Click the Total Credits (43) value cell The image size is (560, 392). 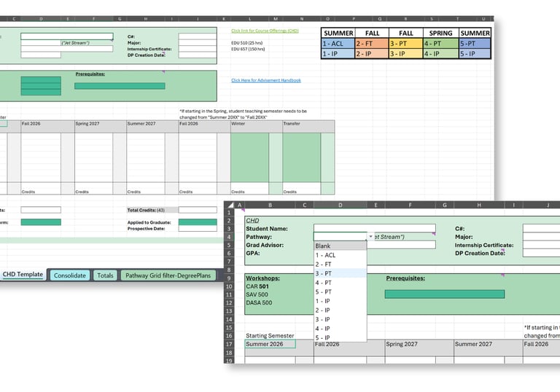pyautogui.click(x=198, y=210)
